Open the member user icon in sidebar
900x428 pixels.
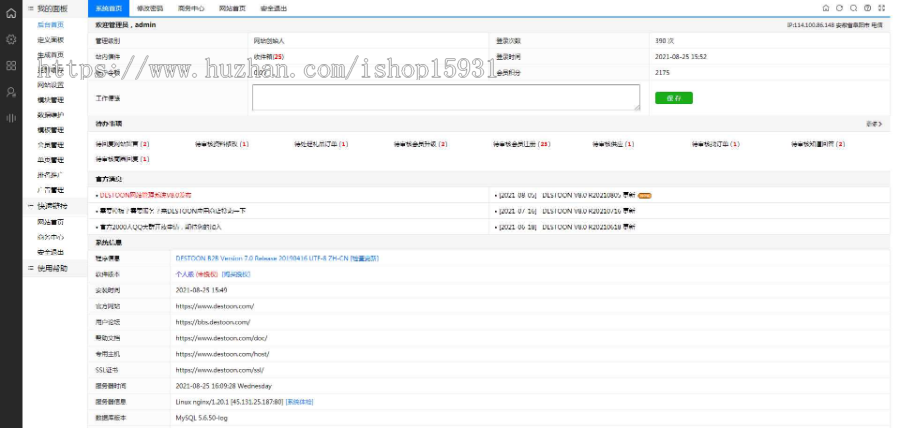(11, 91)
